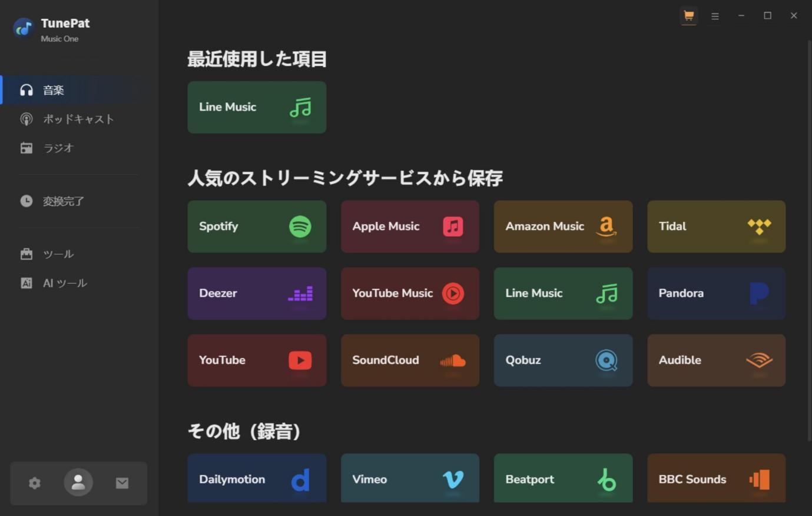Open the AI ツール icon
The image size is (812, 516).
point(26,283)
